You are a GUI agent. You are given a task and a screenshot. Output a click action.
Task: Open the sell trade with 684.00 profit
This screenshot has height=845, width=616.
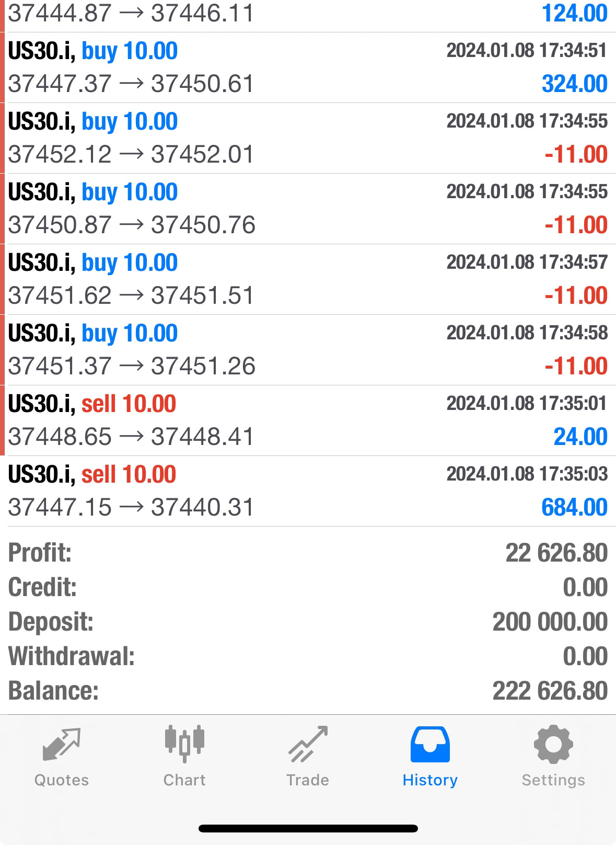[308, 491]
